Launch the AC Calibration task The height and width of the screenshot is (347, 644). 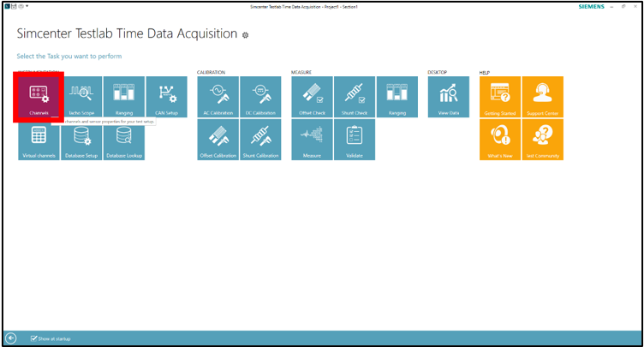[218, 97]
